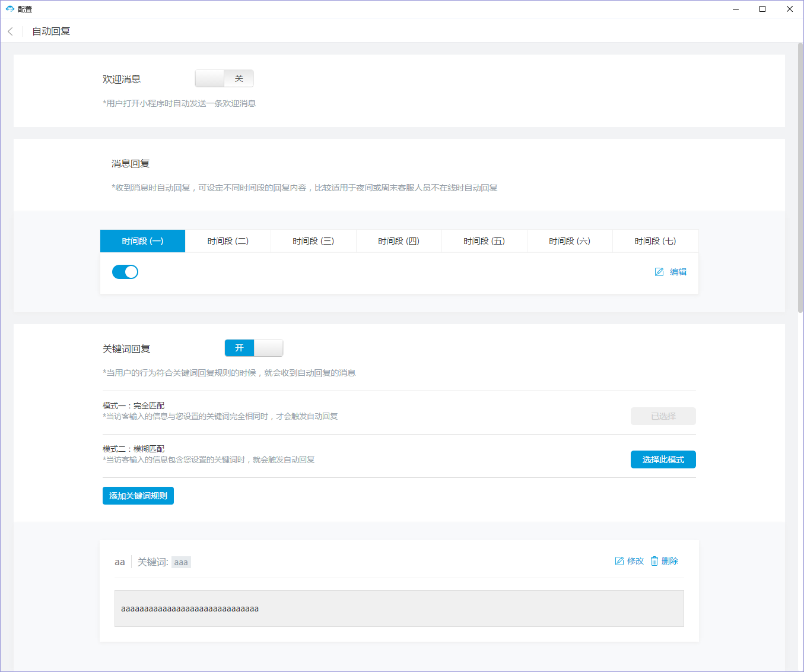Click the greyed 已选择 button for 完全匹配

pyautogui.click(x=663, y=416)
